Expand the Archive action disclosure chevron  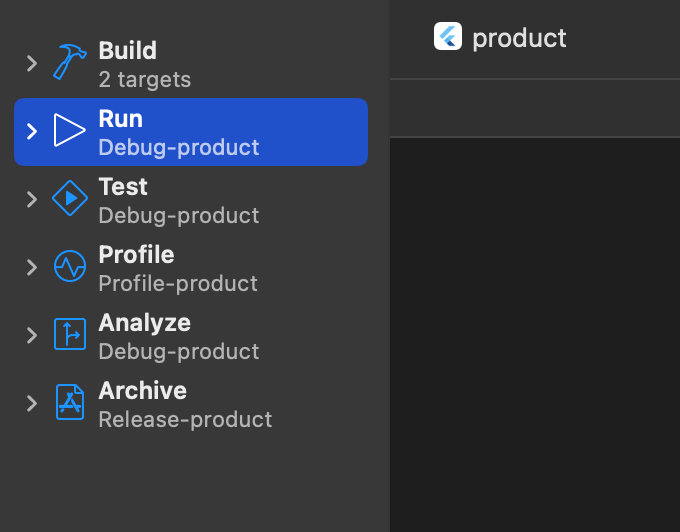pos(32,403)
